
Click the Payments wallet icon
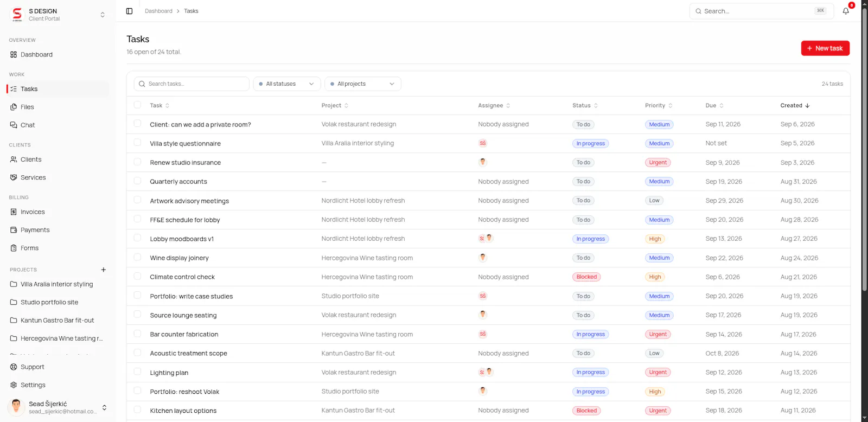(x=14, y=230)
